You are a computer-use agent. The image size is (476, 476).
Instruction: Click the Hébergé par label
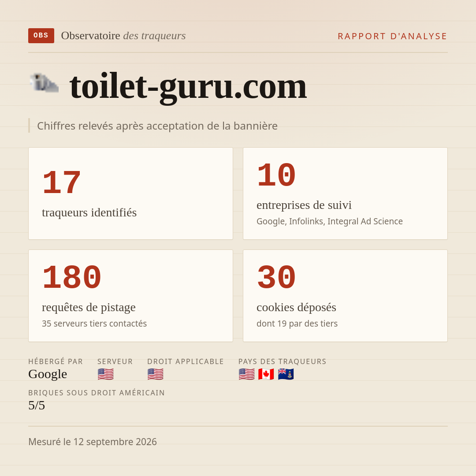click(56, 361)
